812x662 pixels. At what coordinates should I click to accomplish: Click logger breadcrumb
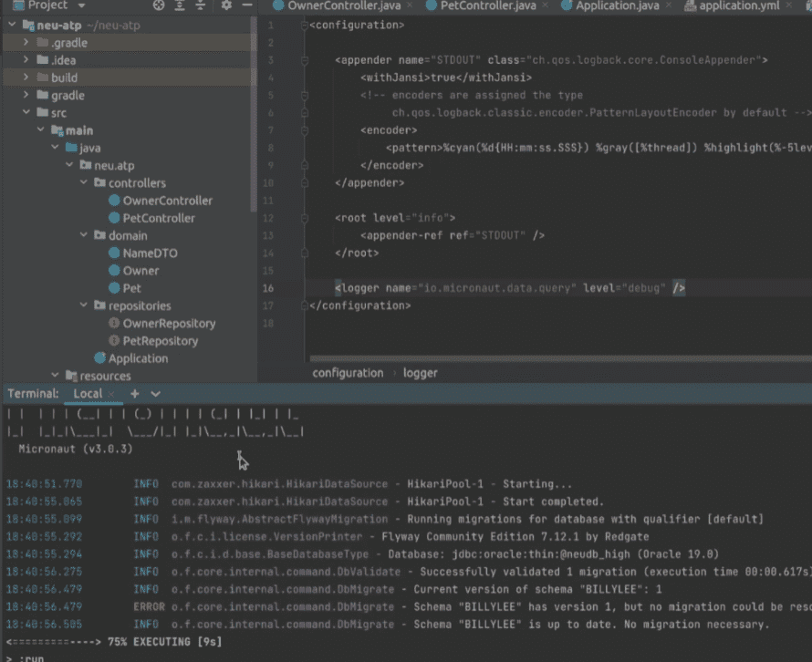coord(420,373)
